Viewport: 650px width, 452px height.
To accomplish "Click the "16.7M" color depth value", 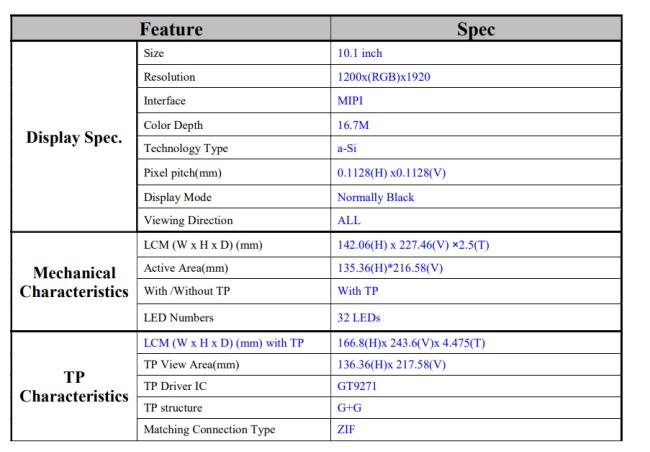I will (x=355, y=125).
